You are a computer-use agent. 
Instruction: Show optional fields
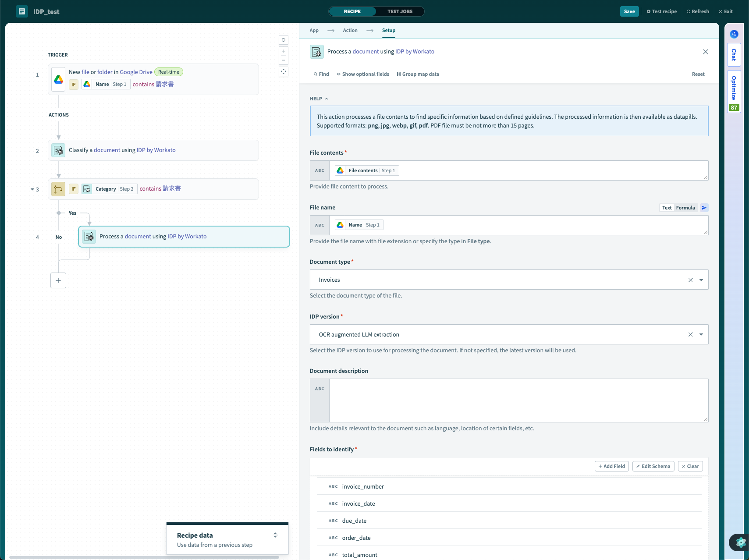[x=363, y=74]
